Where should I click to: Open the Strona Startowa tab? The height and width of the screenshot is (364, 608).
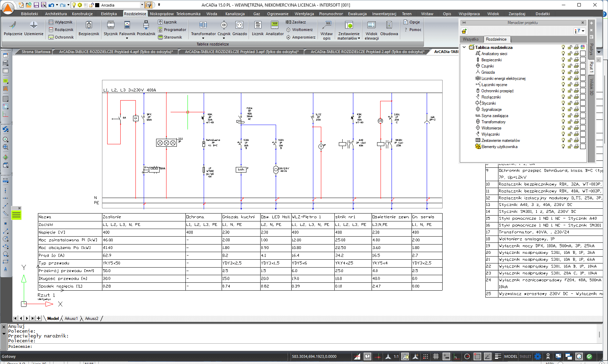pyautogui.click(x=36, y=52)
